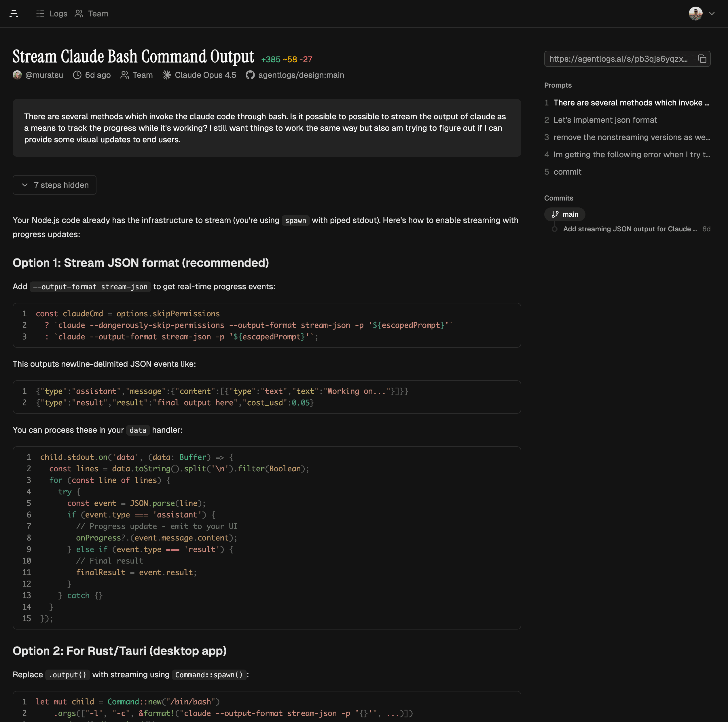Copy the share URL with copy icon
Screen dimensions: 728x722
[702, 59]
